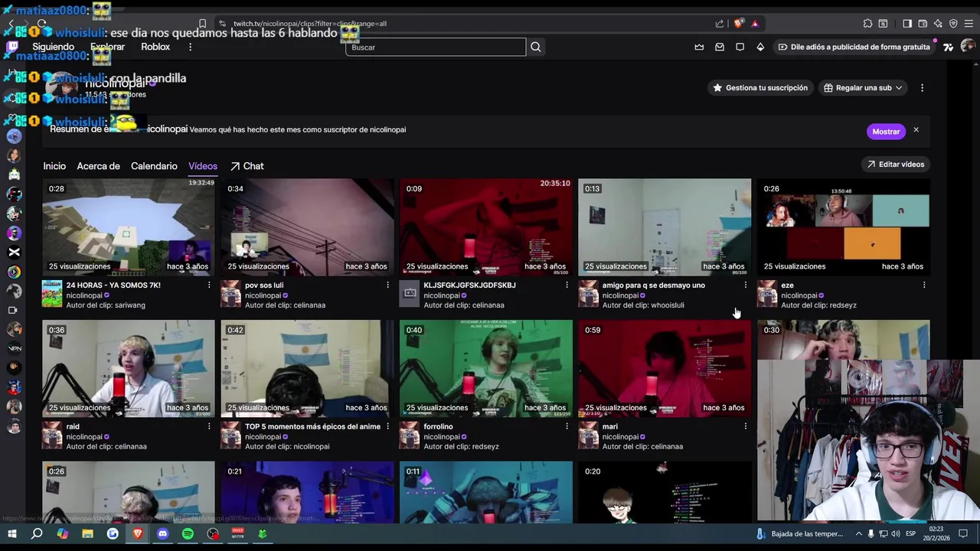Launch Discord from the taskbar
This screenshot has height=551, width=980.
[x=162, y=533]
